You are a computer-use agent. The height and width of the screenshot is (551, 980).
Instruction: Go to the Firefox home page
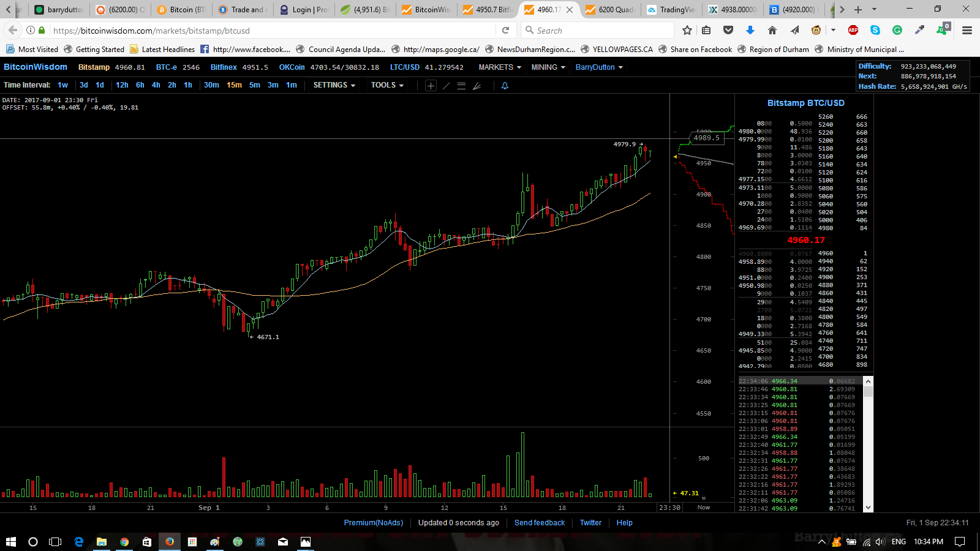[772, 30]
